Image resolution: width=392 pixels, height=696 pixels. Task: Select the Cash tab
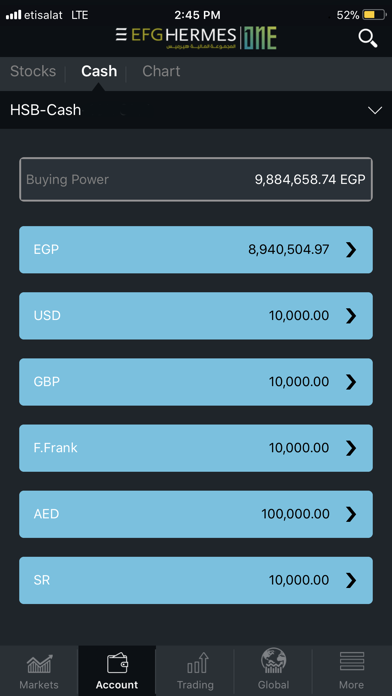99,71
